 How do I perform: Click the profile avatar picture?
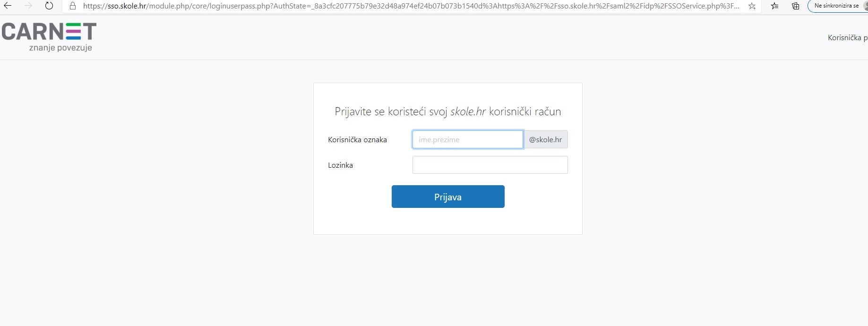pyautogui.click(x=865, y=6)
